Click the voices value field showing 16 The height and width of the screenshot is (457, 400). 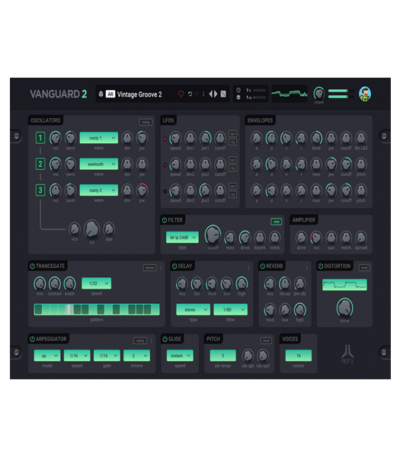click(298, 356)
